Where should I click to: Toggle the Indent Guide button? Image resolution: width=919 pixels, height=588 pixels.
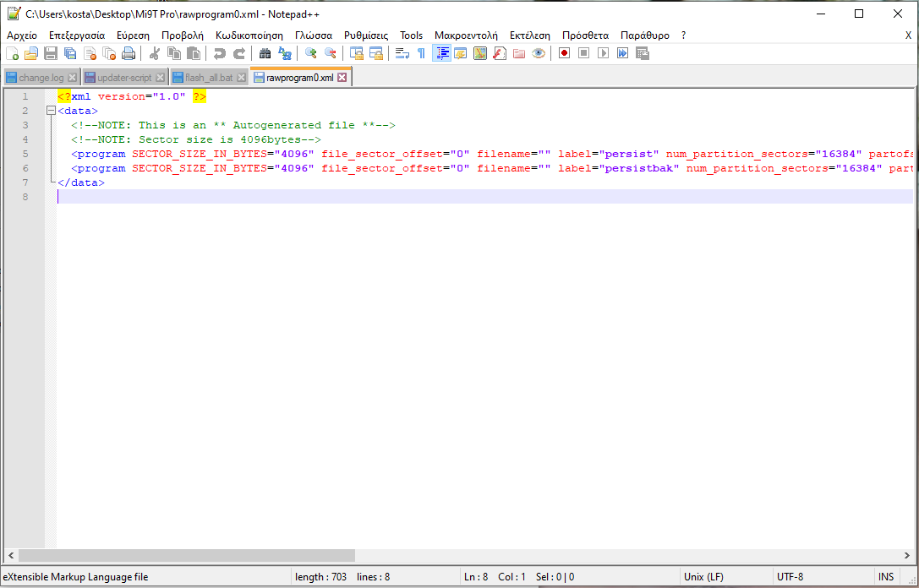[x=441, y=53]
